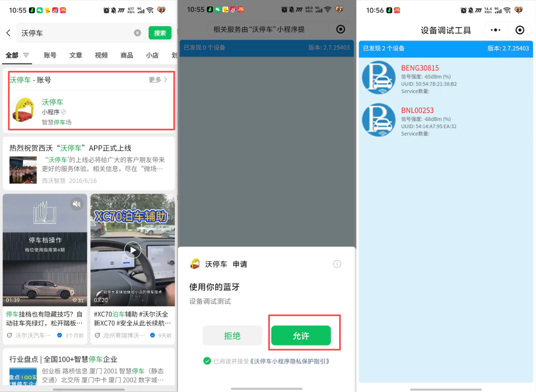536x392 pixels.
Task: Open article 热烈祝贺西沃“沃停车”APP正式上线
Action: [x=71, y=148]
